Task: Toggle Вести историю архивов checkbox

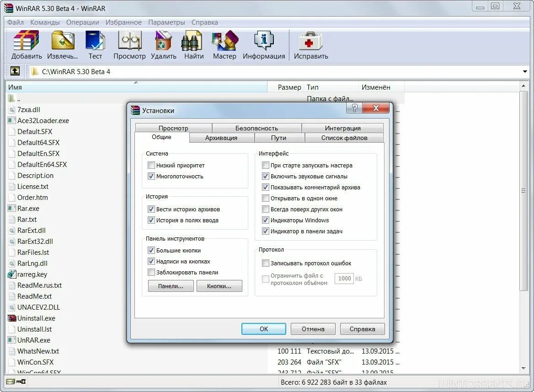Action: [x=151, y=209]
